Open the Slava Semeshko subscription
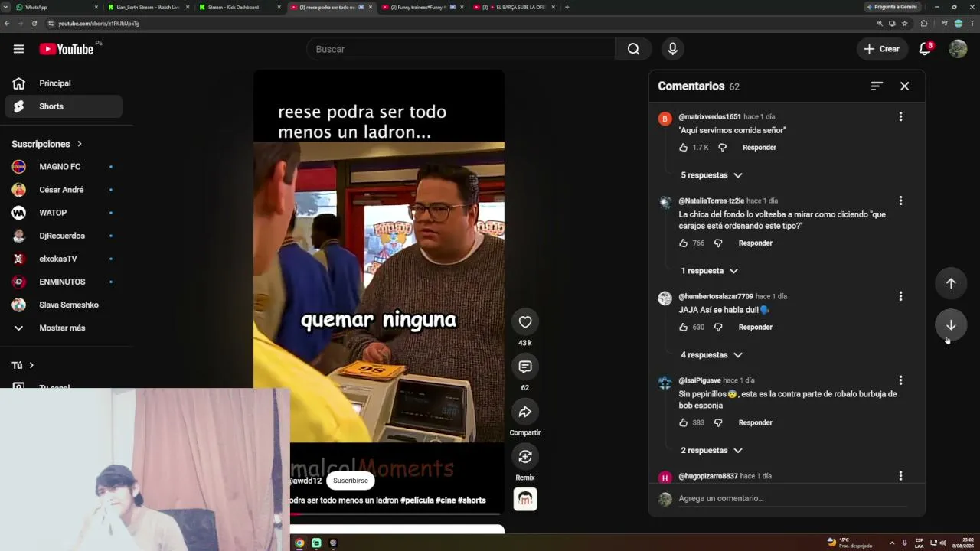980x551 pixels. [x=64, y=305]
